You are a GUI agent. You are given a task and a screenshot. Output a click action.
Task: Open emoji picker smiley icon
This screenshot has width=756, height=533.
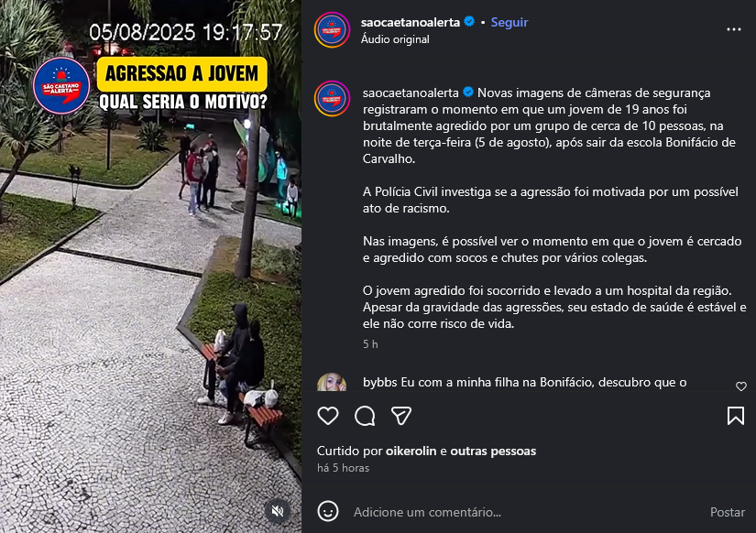pos(328,511)
